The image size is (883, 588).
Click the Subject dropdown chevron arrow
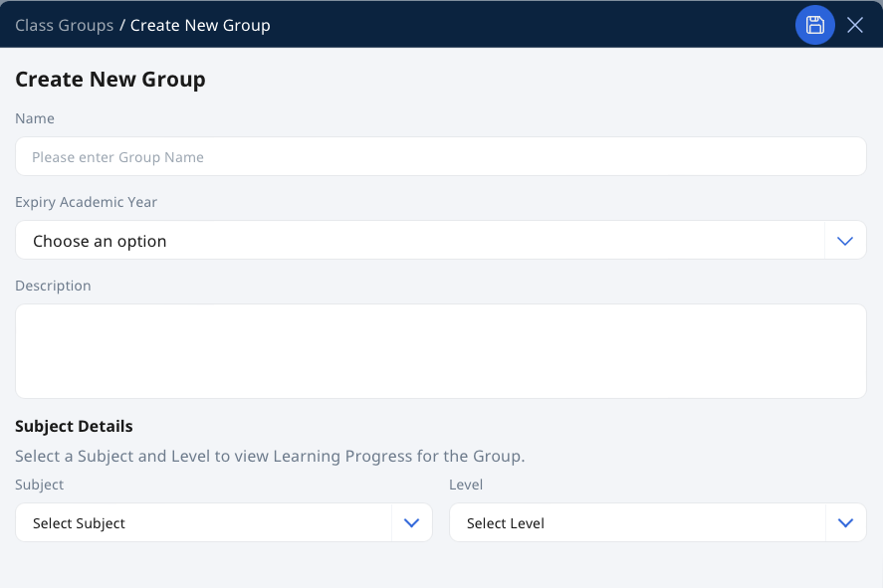click(412, 523)
